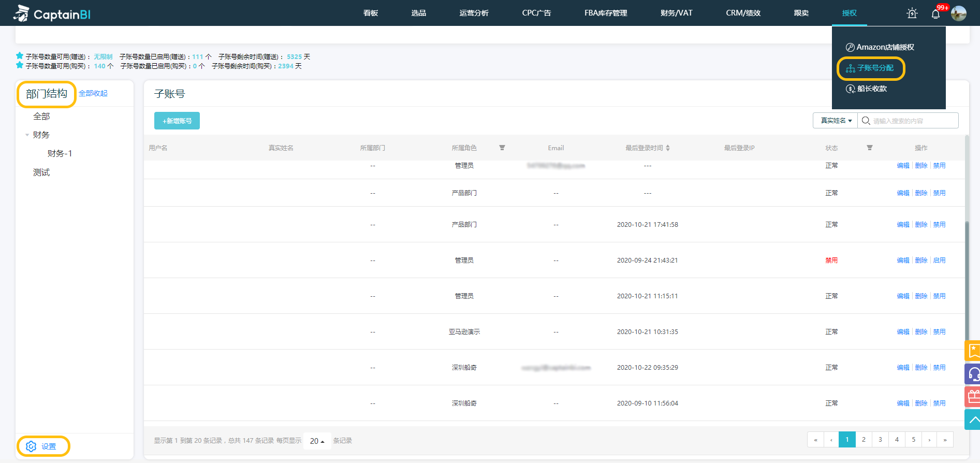
Task: Sort by 最后登录时间 arrows
Action: [668, 148]
